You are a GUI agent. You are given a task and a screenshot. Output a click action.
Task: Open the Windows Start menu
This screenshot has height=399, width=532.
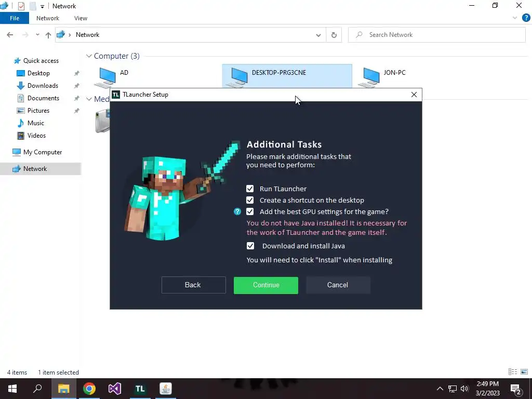click(x=12, y=389)
